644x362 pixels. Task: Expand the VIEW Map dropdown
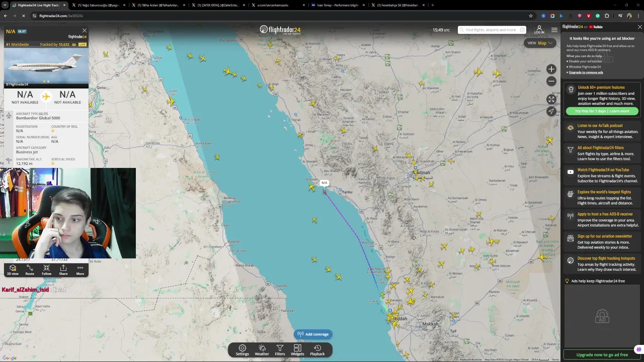[541, 43]
